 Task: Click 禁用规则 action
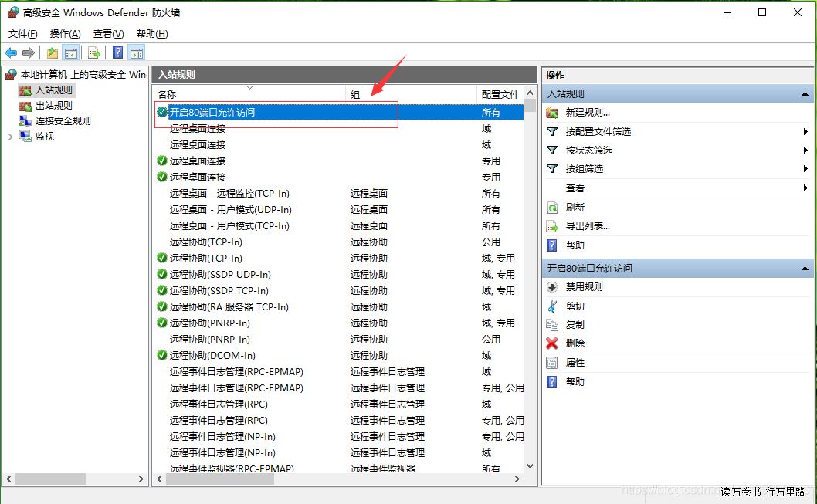coord(584,287)
